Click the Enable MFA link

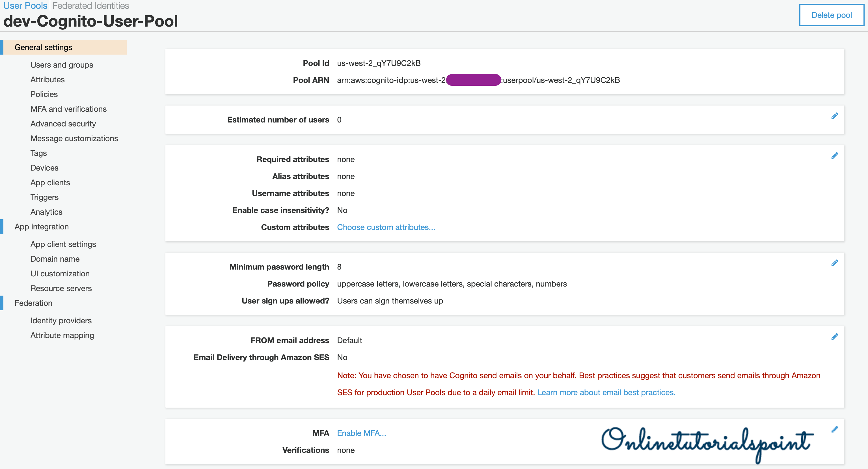[x=361, y=433]
